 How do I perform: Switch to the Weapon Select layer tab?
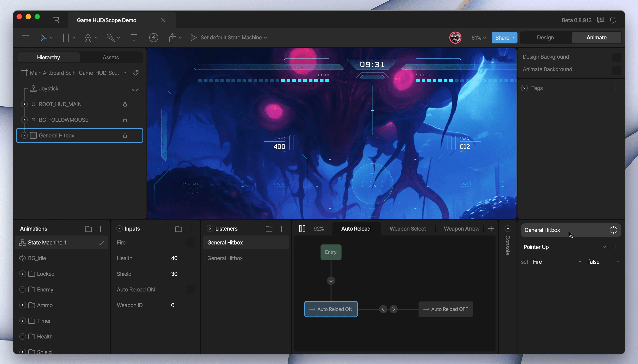tap(407, 229)
